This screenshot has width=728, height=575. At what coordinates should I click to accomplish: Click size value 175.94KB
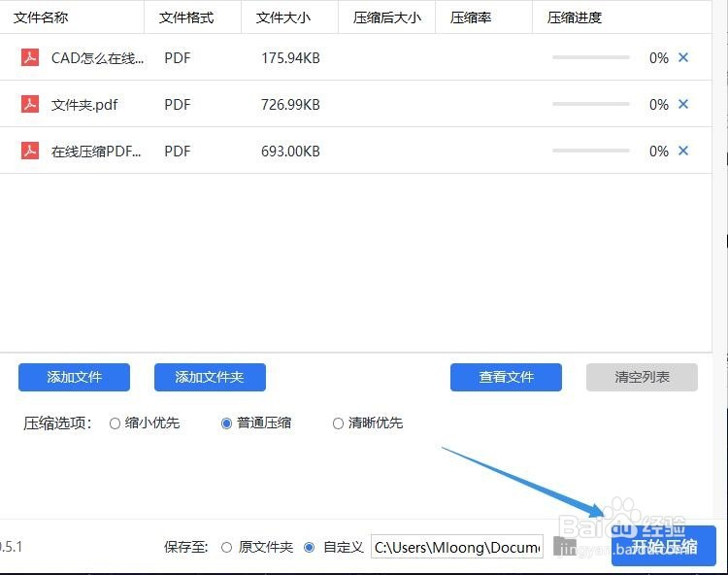pos(290,58)
